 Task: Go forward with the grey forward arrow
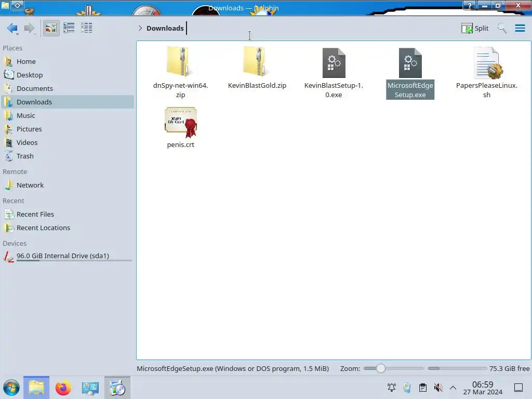pyautogui.click(x=30, y=28)
